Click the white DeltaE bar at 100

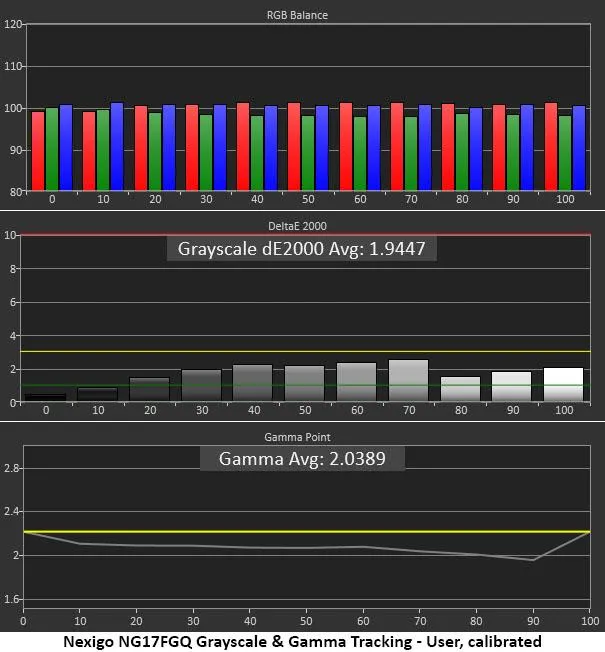click(563, 385)
